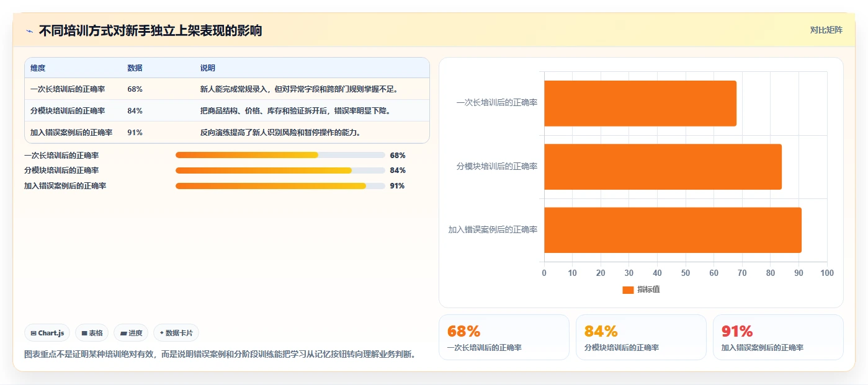The height and width of the screenshot is (385, 868).
Task: Select the 数据卡片 tag chip
Action: tap(176, 333)
